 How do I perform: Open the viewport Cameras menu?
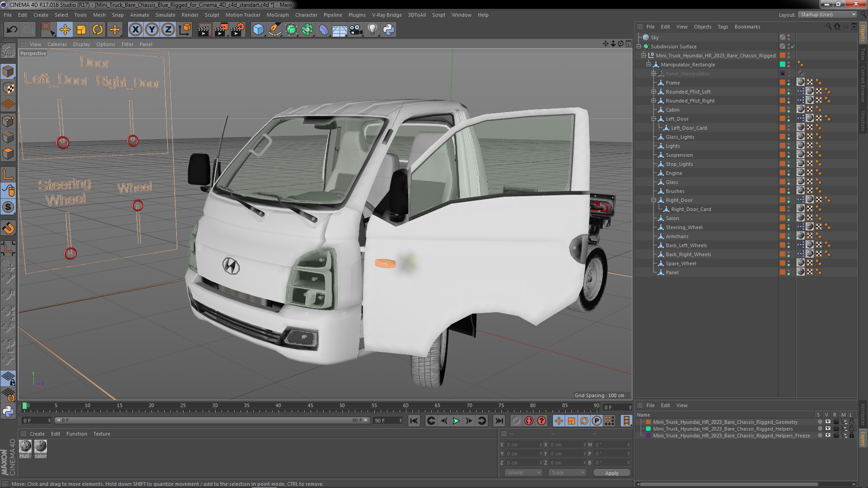click(57, 44)
